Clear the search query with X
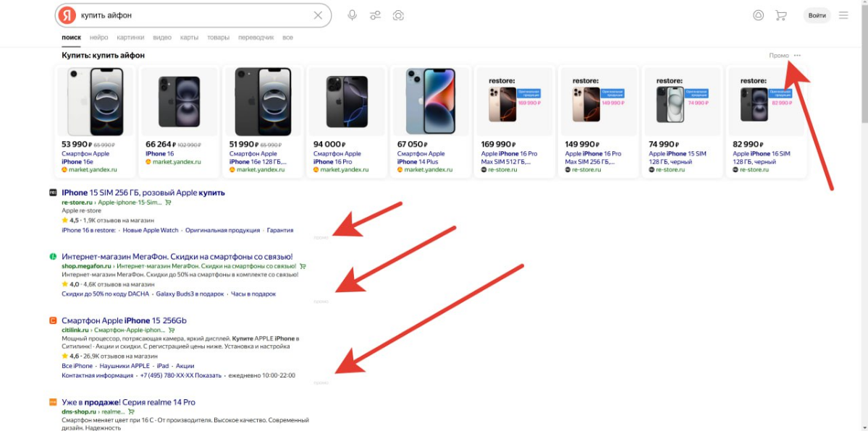The height and width of the screenshot is (431, 868). coord(318,15)
